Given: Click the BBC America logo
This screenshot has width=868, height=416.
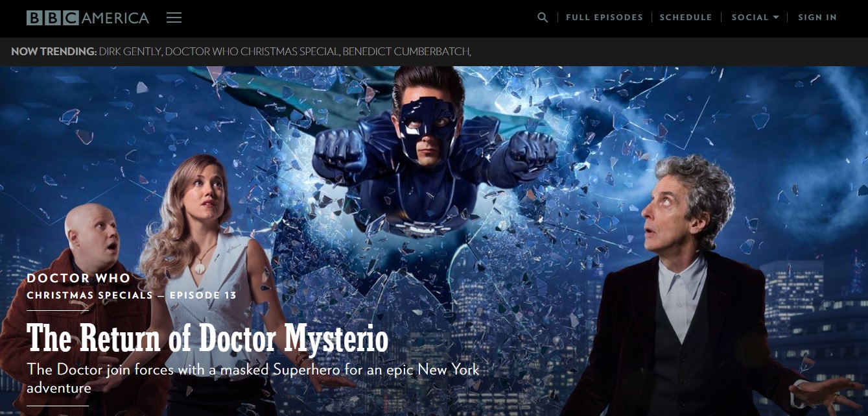Looking at the screenshot, I should tap(88, 18).
